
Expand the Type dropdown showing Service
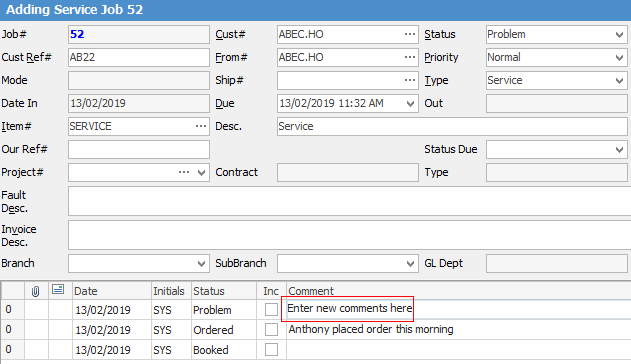point(619,80)
